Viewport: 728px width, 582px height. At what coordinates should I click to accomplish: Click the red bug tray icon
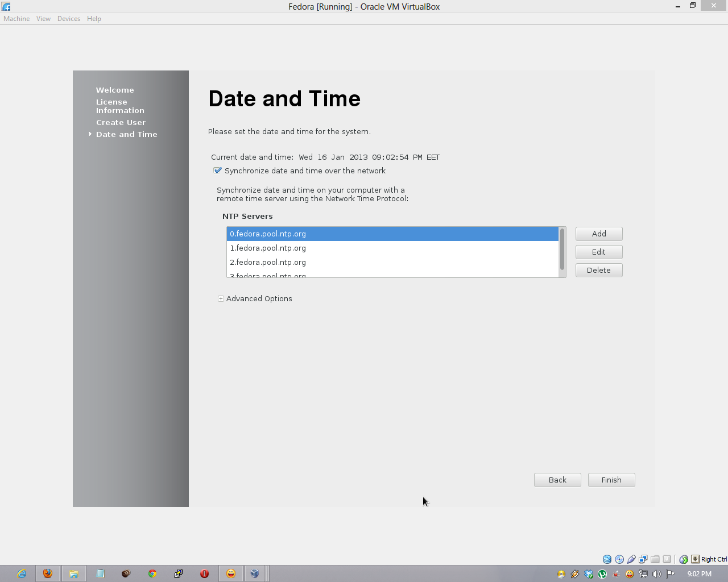click(x=616, y=574)
